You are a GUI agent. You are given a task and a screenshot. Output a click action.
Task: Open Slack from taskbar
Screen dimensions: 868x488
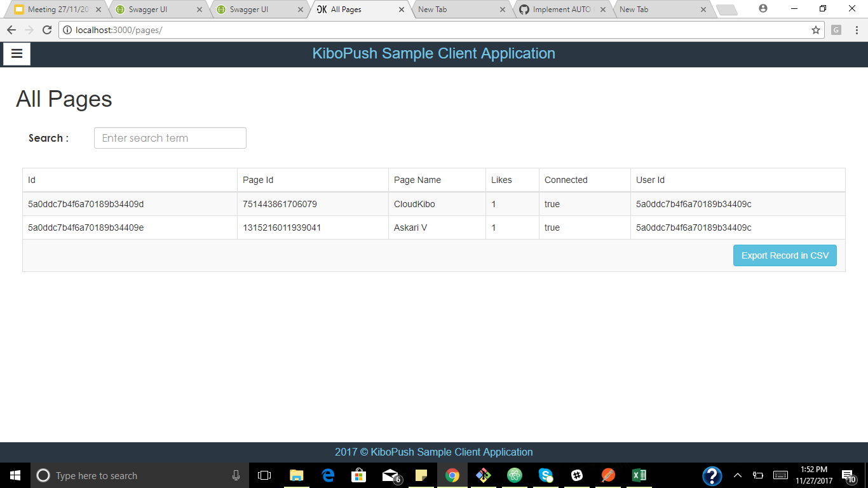pyautogui.click(x=577, y=475)
